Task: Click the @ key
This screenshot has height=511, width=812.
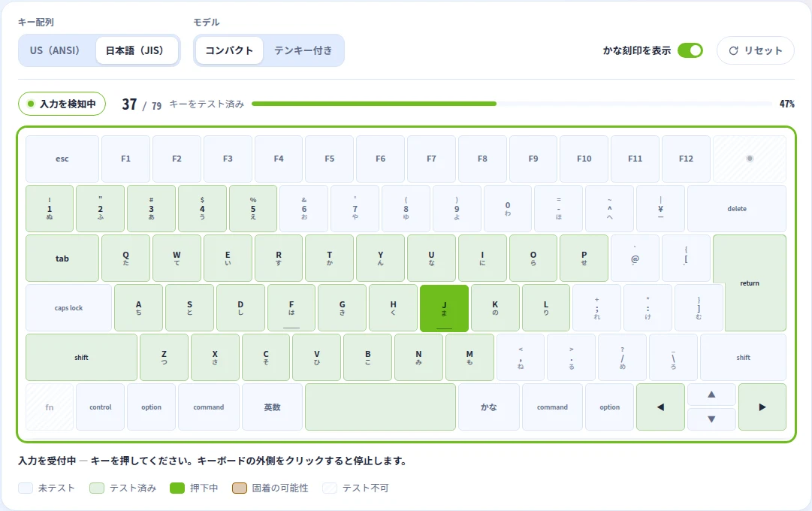Action: (x=635, y=258)
